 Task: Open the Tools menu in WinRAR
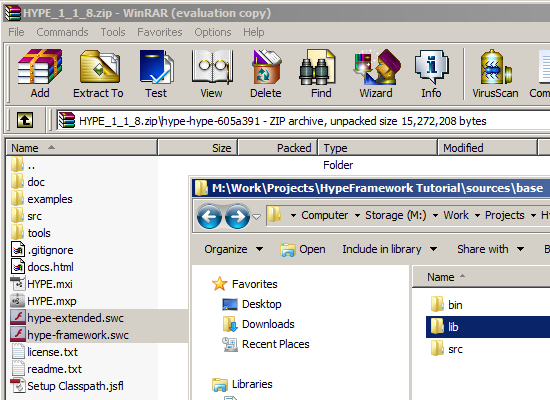coord(113,32)
